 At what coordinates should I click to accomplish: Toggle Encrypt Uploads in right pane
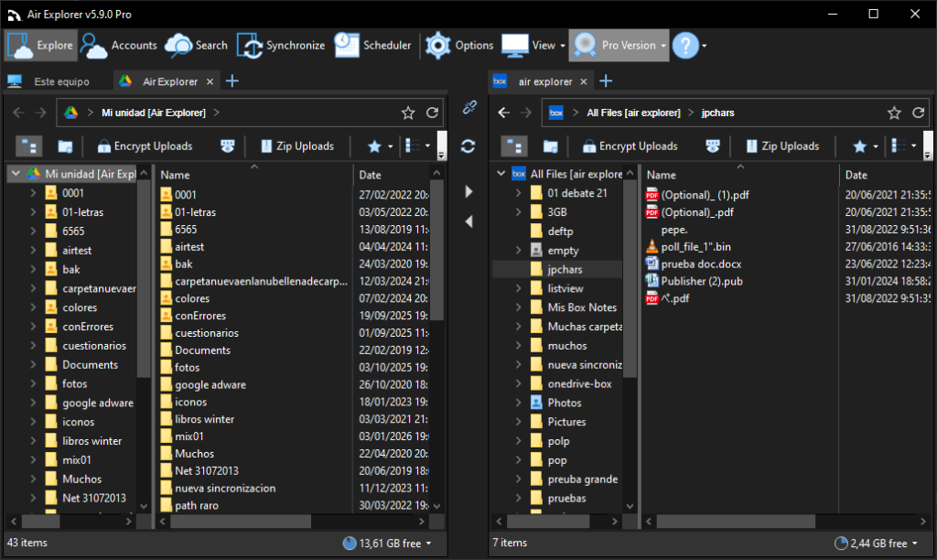(630, 145)
